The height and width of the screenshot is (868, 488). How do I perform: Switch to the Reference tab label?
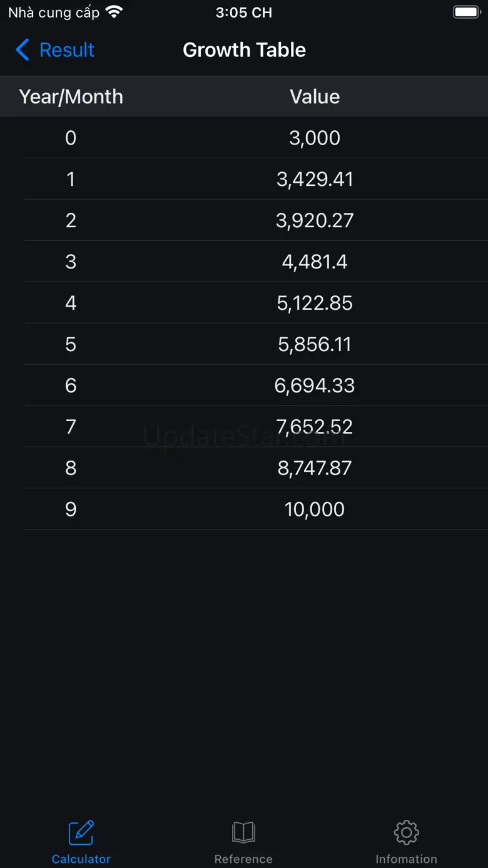[243, 859]
